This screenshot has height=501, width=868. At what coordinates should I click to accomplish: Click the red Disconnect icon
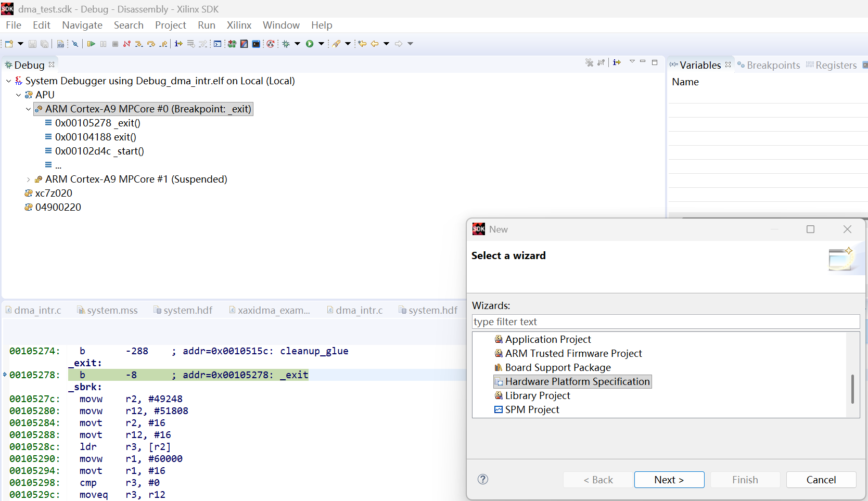(x=127, y=44)
